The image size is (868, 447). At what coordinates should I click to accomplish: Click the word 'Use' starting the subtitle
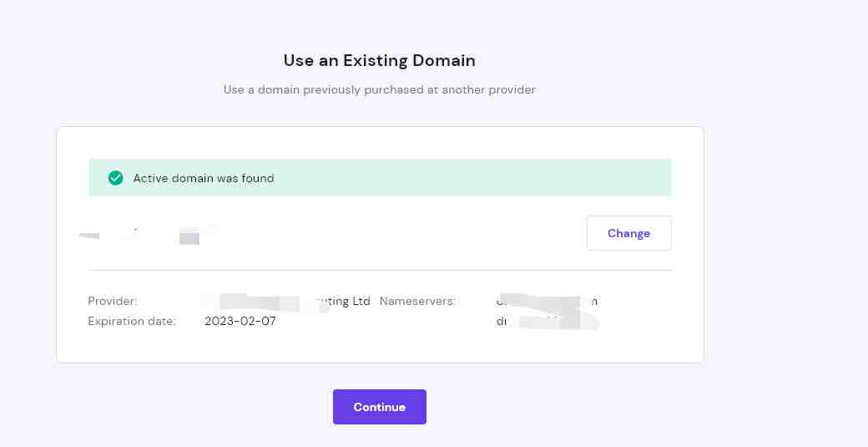pos(234,89)
